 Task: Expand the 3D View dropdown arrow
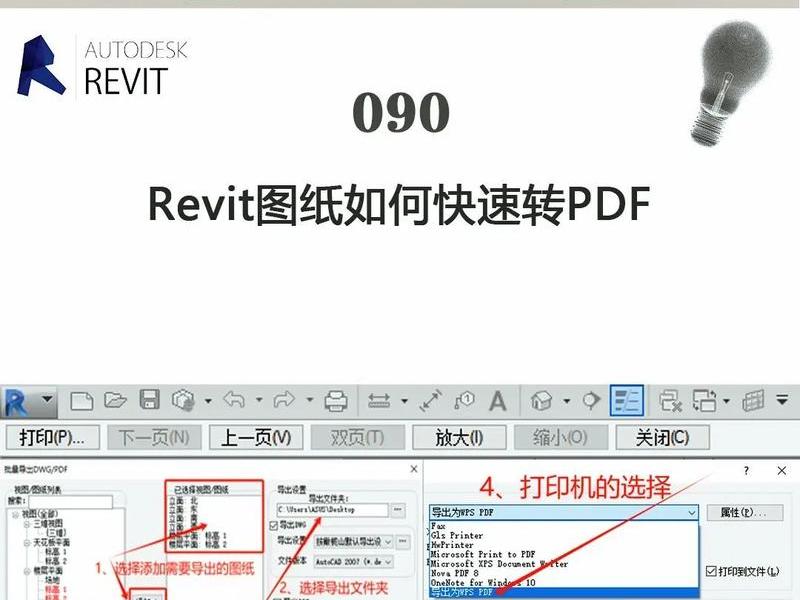tap(566, 401)
